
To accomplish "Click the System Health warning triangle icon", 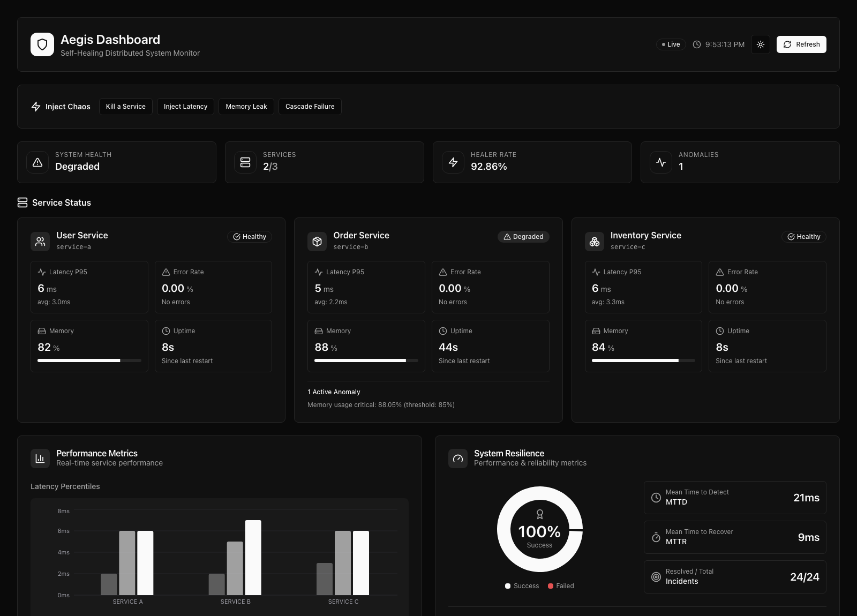I will pyautogui.click(x=37, y=162).
